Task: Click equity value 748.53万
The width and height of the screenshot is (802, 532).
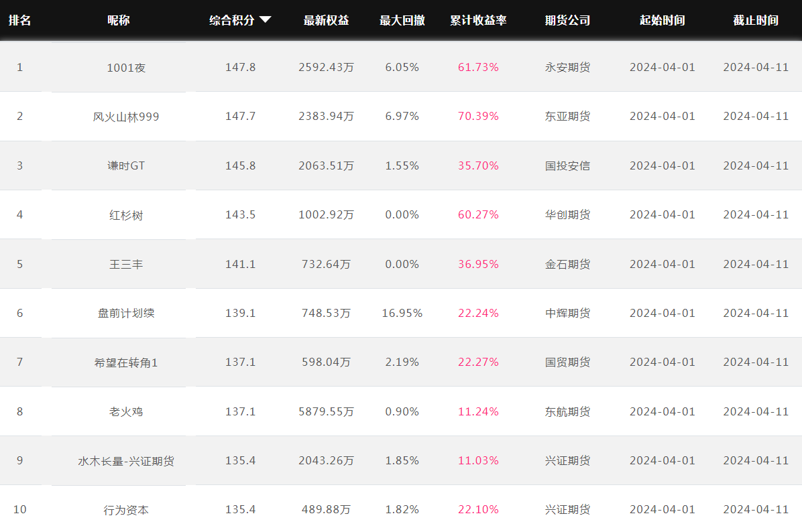Action: click(327, 314)
